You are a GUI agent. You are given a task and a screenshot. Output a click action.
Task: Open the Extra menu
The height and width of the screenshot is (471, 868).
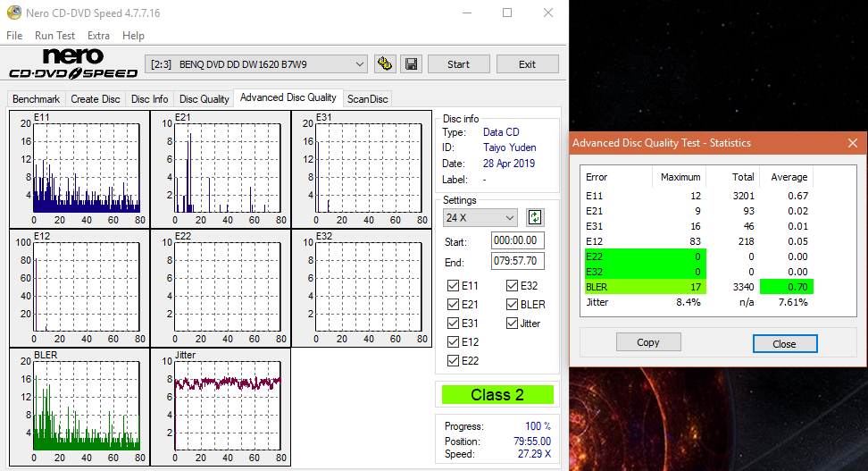coord(98,36)
